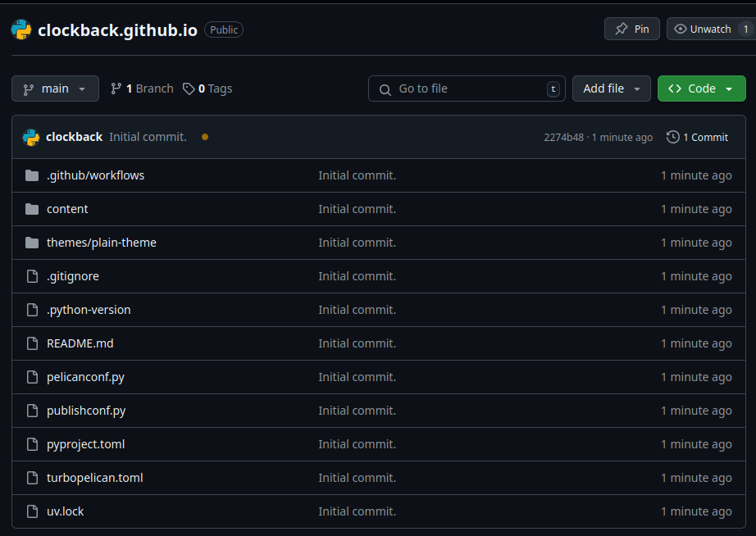The height and width of the screenshot is (536, 756).
Task: Open the .python-version file
Action: (89, 310)
